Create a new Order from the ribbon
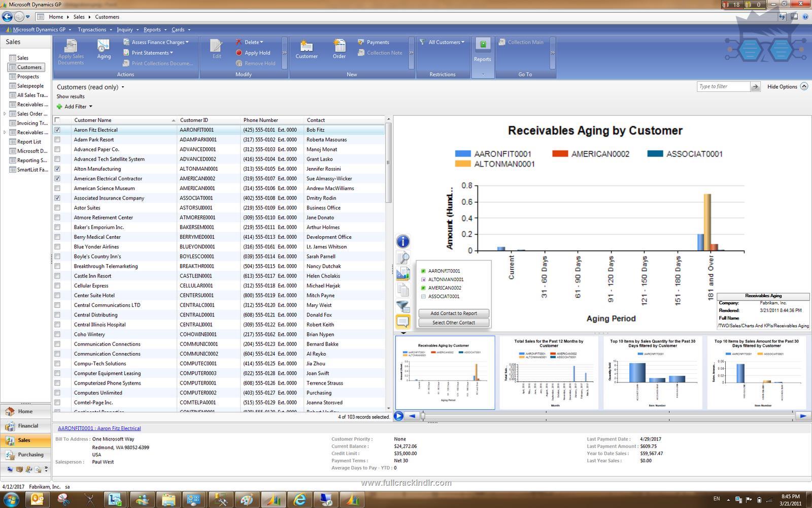 point(339,49)
